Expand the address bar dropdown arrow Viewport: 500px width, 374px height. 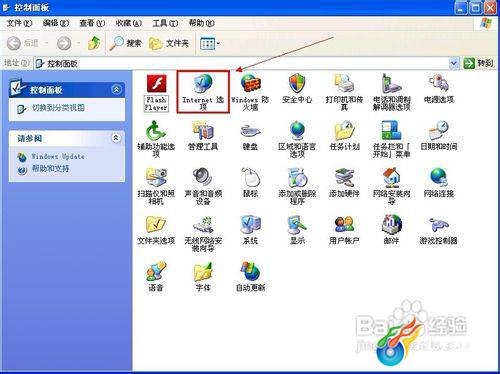coord(454,63)
